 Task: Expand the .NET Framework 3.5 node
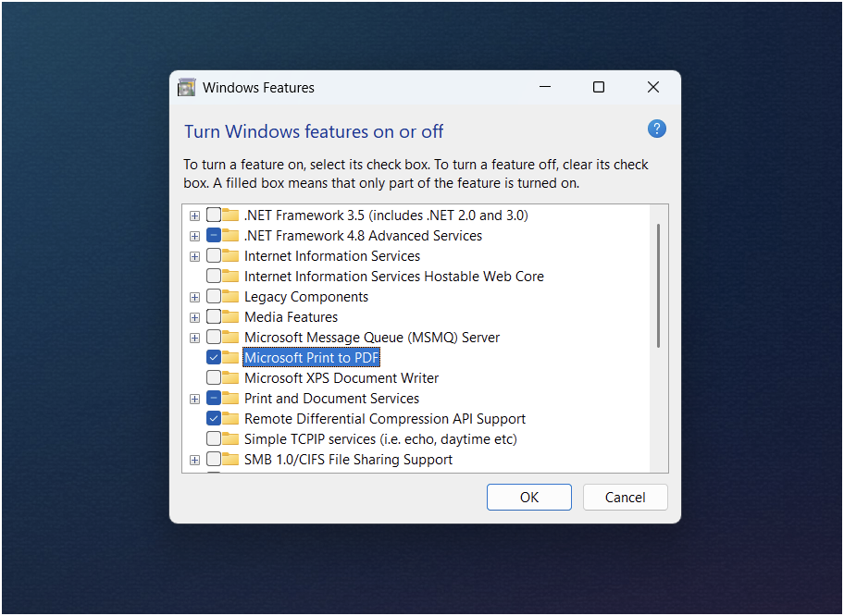195,216
